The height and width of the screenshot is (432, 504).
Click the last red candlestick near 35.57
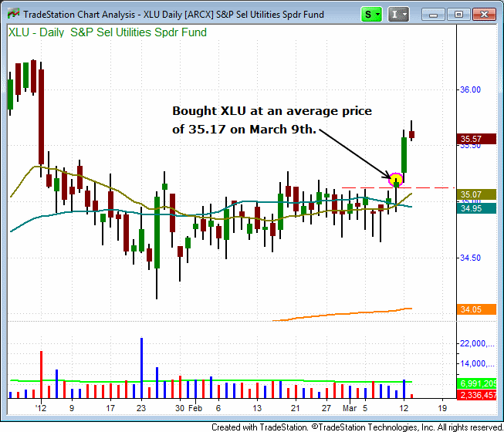tap(411, 134)
